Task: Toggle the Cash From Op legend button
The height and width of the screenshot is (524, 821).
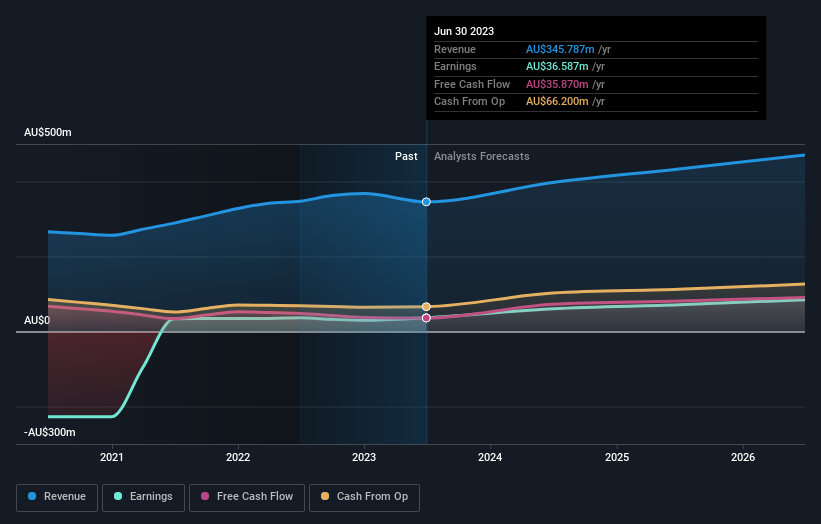Action: tap(364, 497)
